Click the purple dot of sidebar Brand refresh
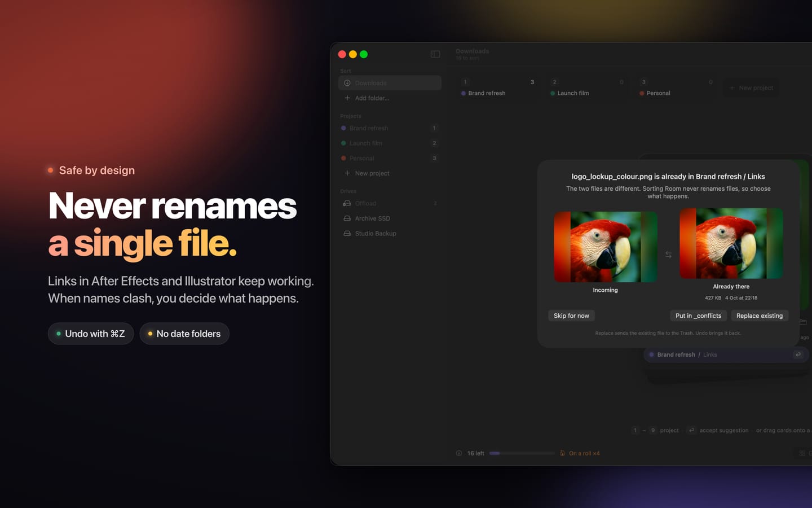Image resolution: width=812 pixels, height=508 pixels. coord(343,128)
